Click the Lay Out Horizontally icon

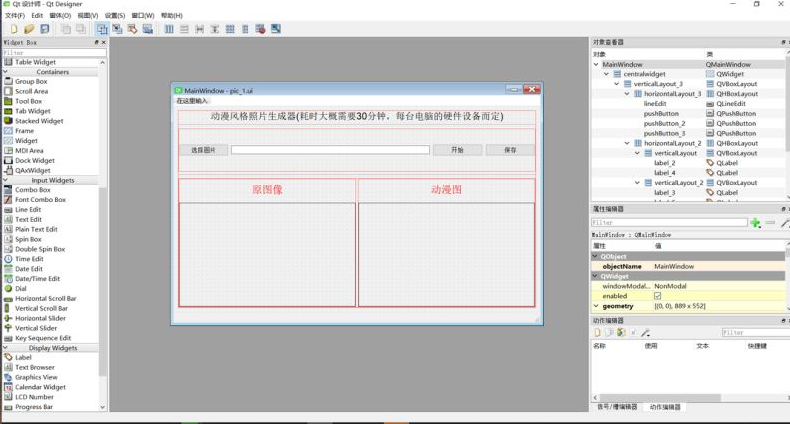[169, 29]
